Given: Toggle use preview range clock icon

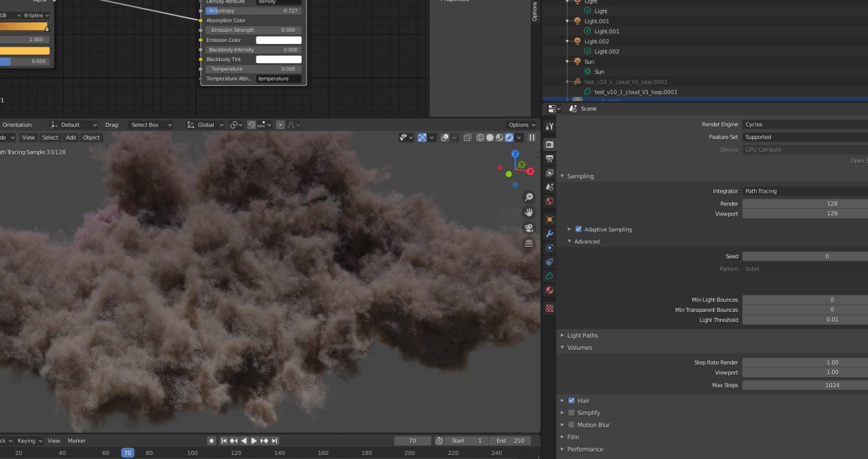Looking at the screenshot, I should [439, 441].
